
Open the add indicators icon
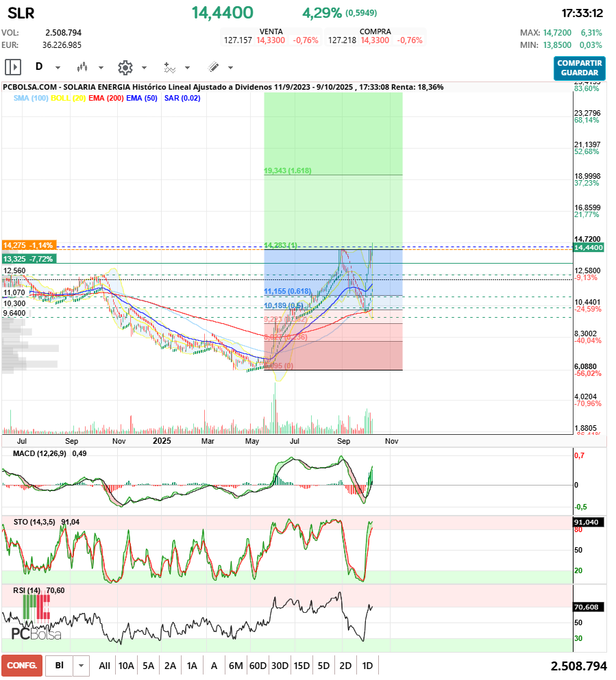pos(169,67)
